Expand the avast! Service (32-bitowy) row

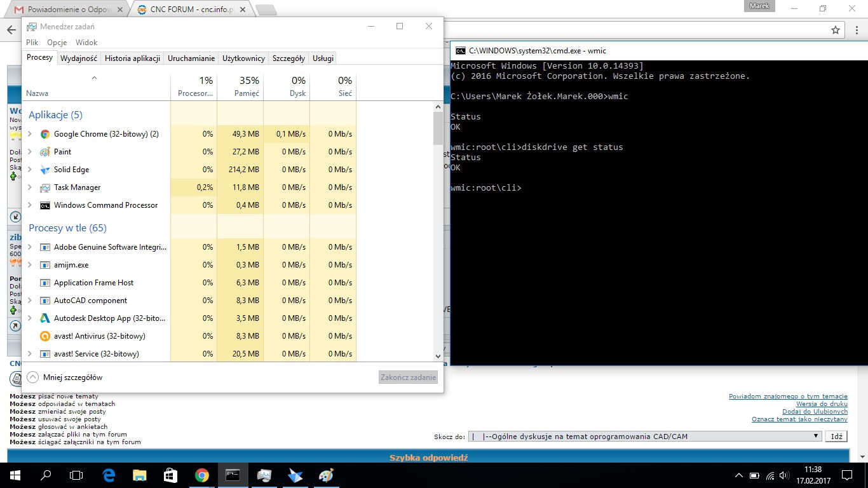click(30, 354)
